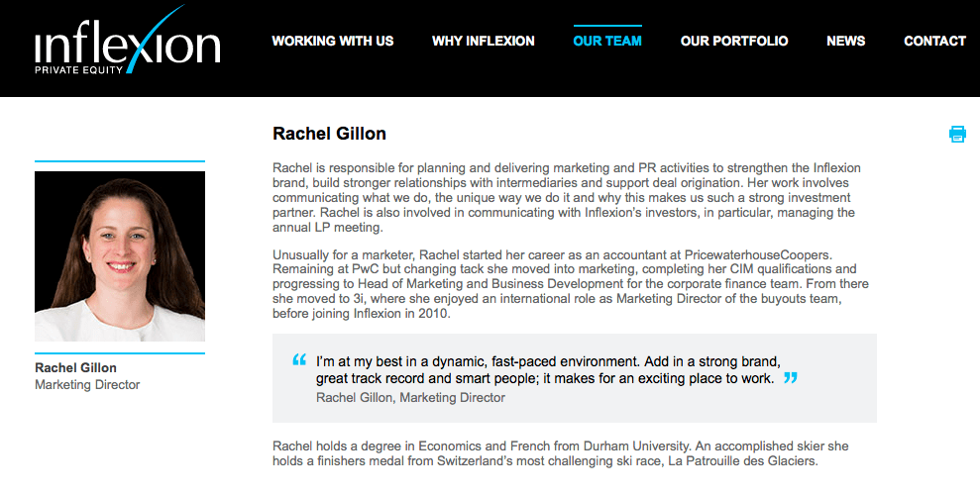Click the Rachel Gillon name under photo

(x=75, y=367)
